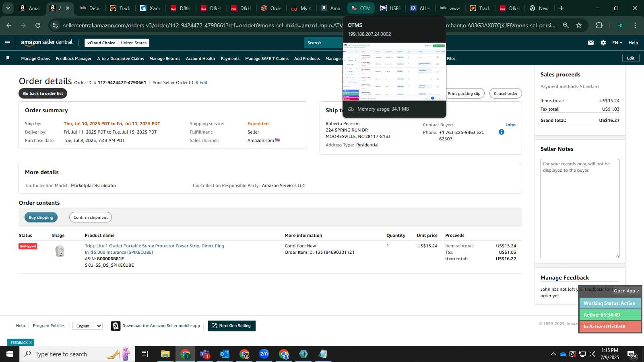Open a new browser tab with plus icon
Image resolution: width=644 pixels, height=362 pixels.
pos(561,8)
